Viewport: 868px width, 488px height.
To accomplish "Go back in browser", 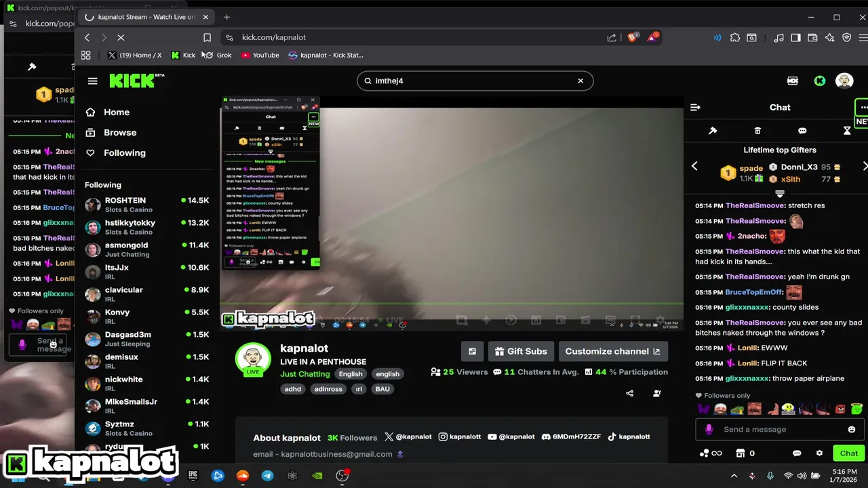I will point(87,37).
